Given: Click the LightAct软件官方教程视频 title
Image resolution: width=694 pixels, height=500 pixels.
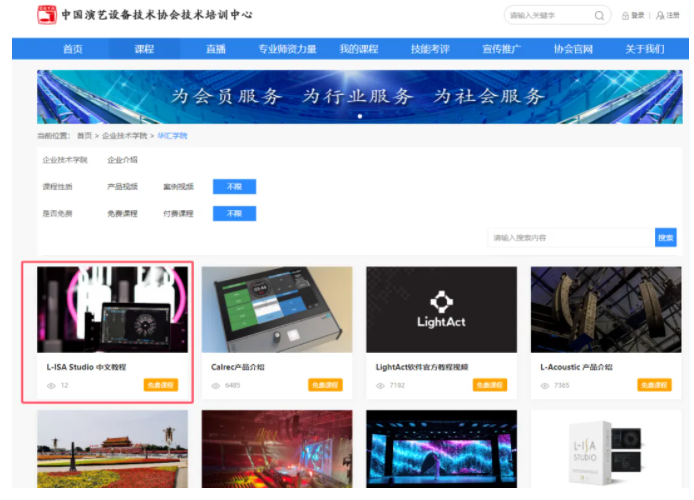Looking at the screenshot, I should click(x=422, y=367).
